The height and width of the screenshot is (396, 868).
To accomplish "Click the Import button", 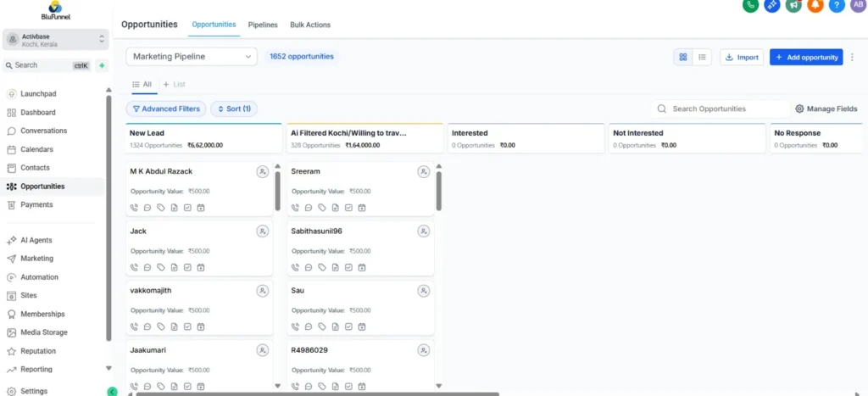I will [742, 57].
